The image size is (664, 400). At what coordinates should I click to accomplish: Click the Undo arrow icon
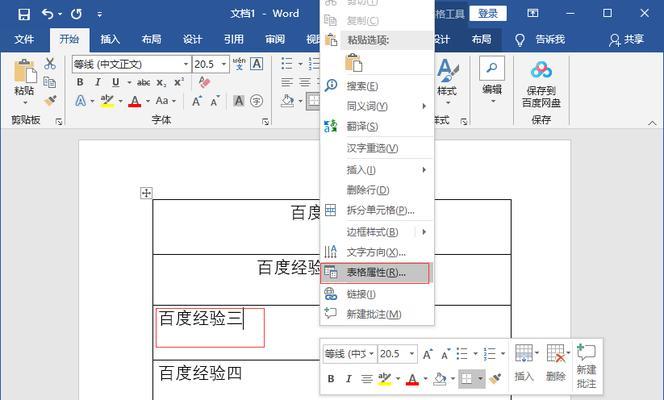tap(47, 14)
